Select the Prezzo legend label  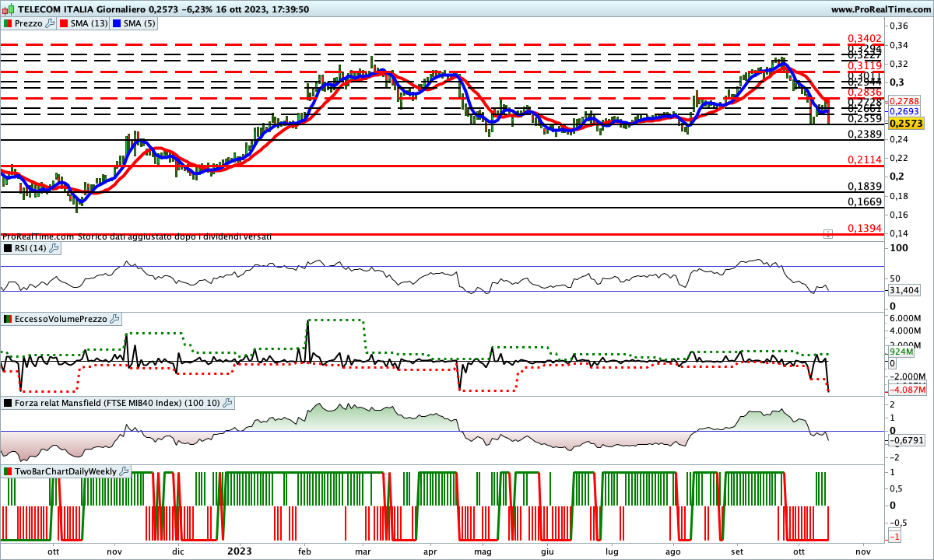[x=28, y=23]
